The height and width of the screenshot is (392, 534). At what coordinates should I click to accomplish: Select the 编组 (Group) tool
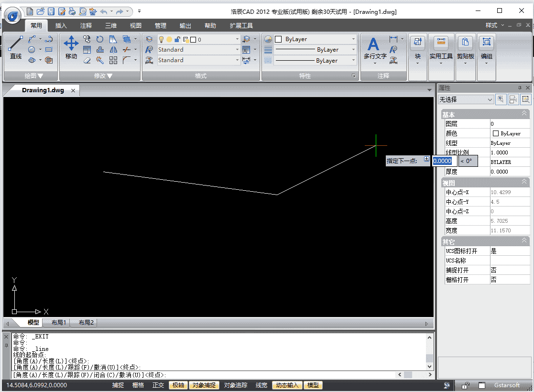(486, 42)
